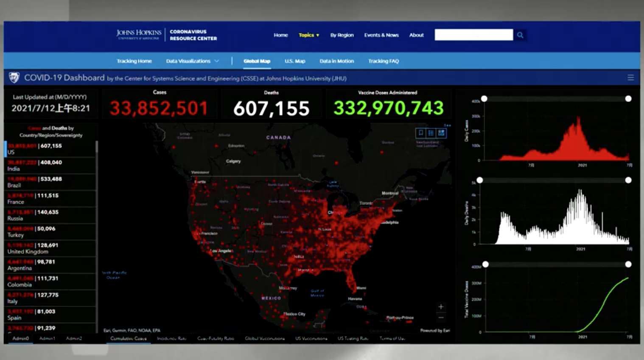Open the dashboard hamburger menu
The image size is (644, 360).
(630, 78)
